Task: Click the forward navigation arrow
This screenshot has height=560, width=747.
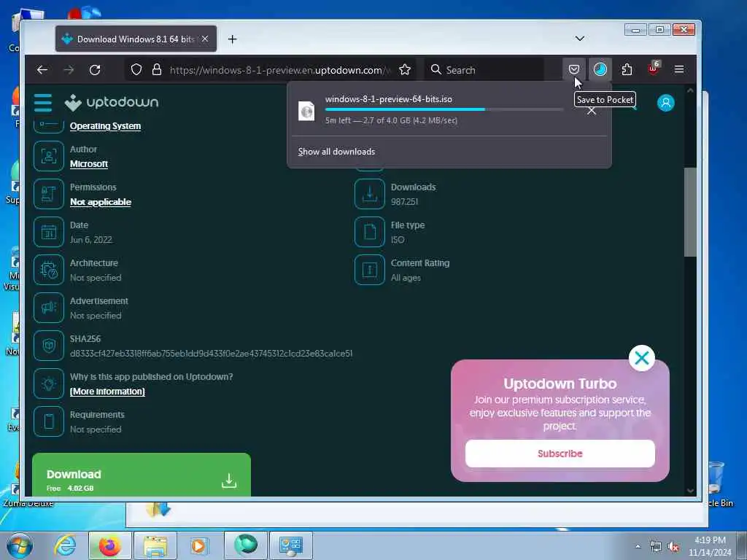Action: [x=69, y=70]
